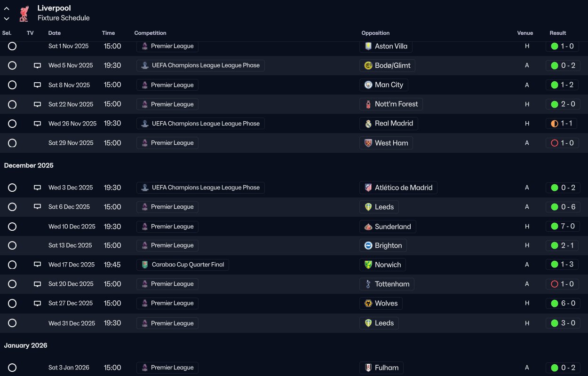Click the TV icon for Bodø/Glimt match
The width and height of the screenshot is (588, 376).
(38, 66)
